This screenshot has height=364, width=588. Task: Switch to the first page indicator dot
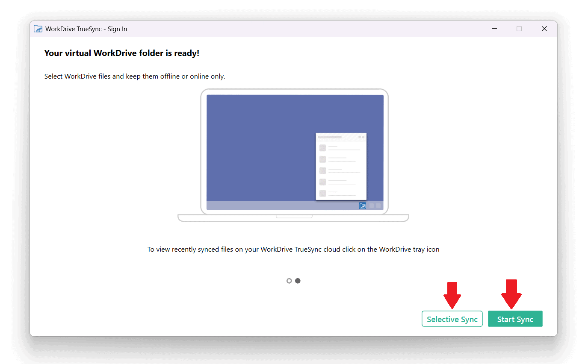click(289, 281)
